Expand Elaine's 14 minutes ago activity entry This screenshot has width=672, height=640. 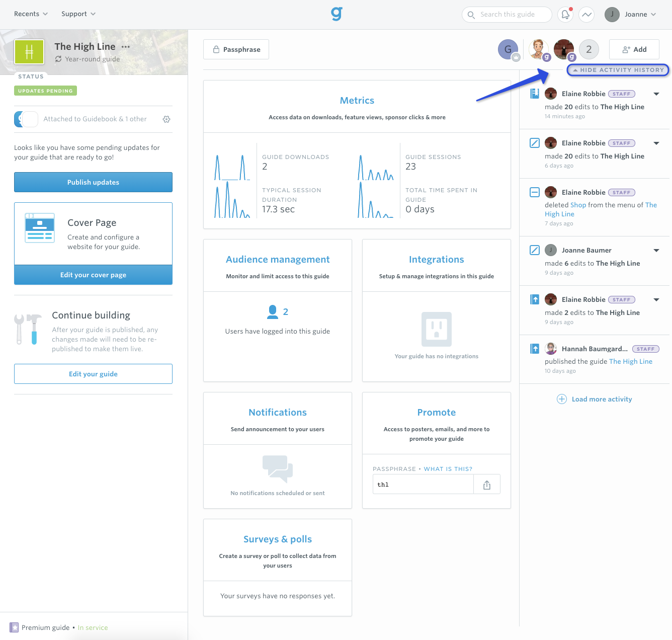tap(656, 94)
